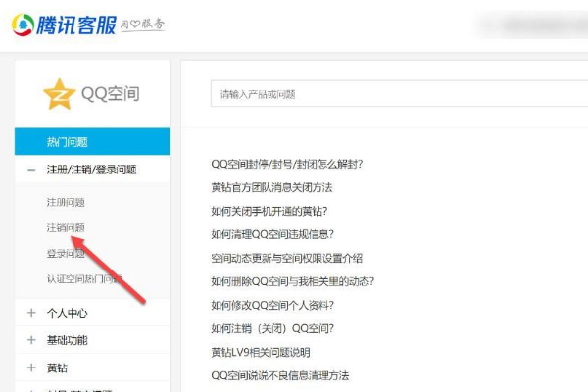
Task: Open link 黄钻官方团队消息关闭方法
Action: [x=271, y=187]
